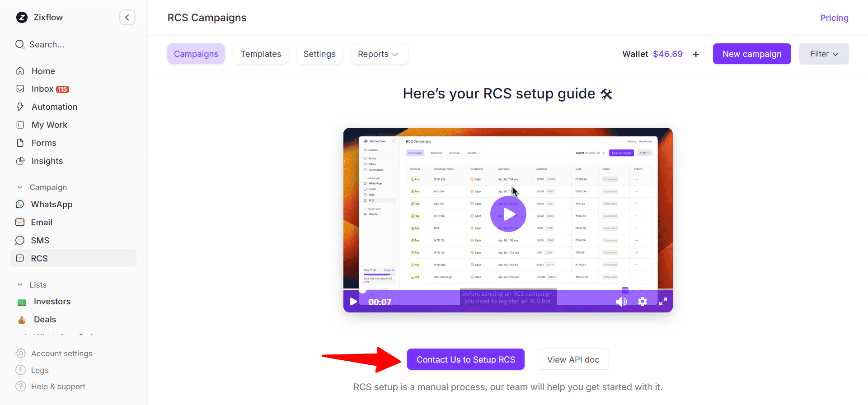Click the large center play button
This screenshot has width=868, height=405.
click(508, 214)
